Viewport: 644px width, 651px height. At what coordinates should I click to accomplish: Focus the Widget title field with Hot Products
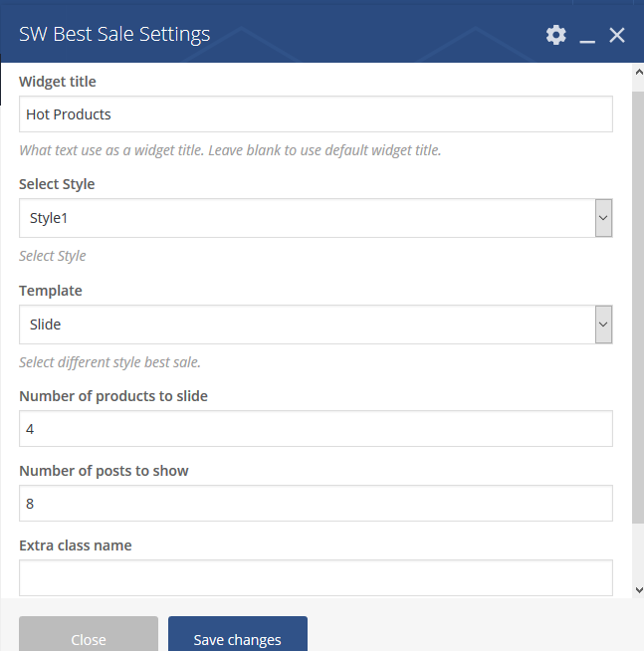pyautogui.click(x=316, y=114)
